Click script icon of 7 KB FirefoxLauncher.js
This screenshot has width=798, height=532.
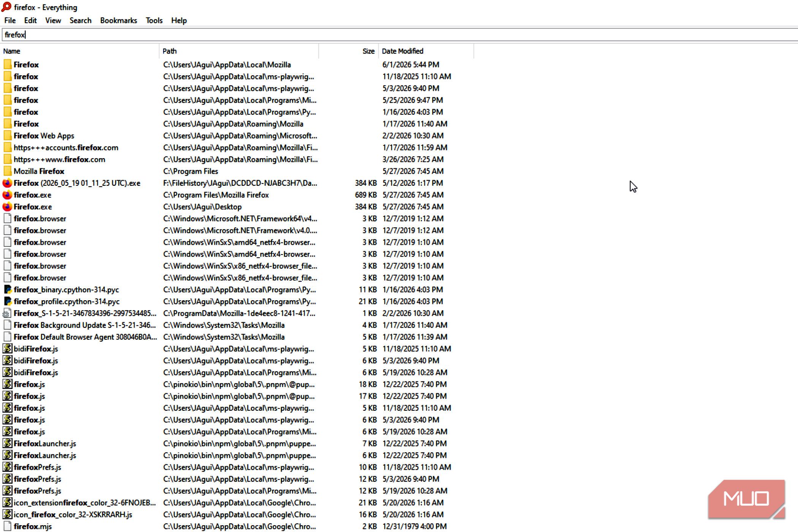click(x=7, y=443)
